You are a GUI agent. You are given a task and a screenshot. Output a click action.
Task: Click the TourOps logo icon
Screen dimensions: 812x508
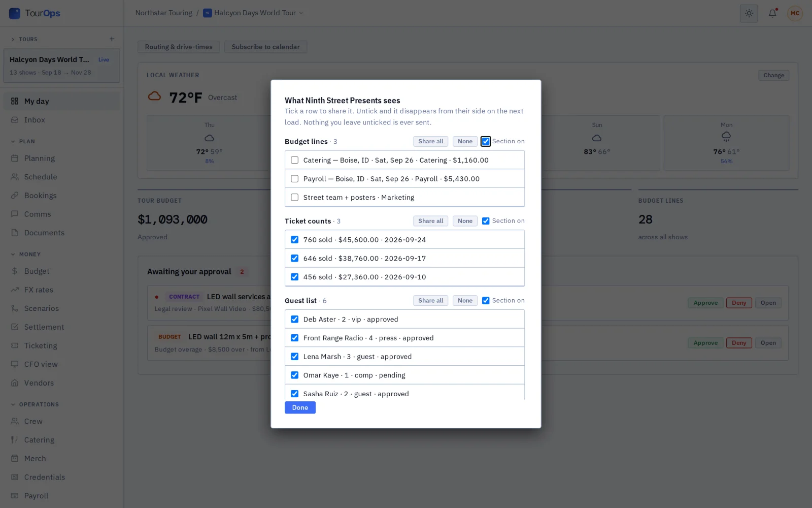(x=15, y=13)
